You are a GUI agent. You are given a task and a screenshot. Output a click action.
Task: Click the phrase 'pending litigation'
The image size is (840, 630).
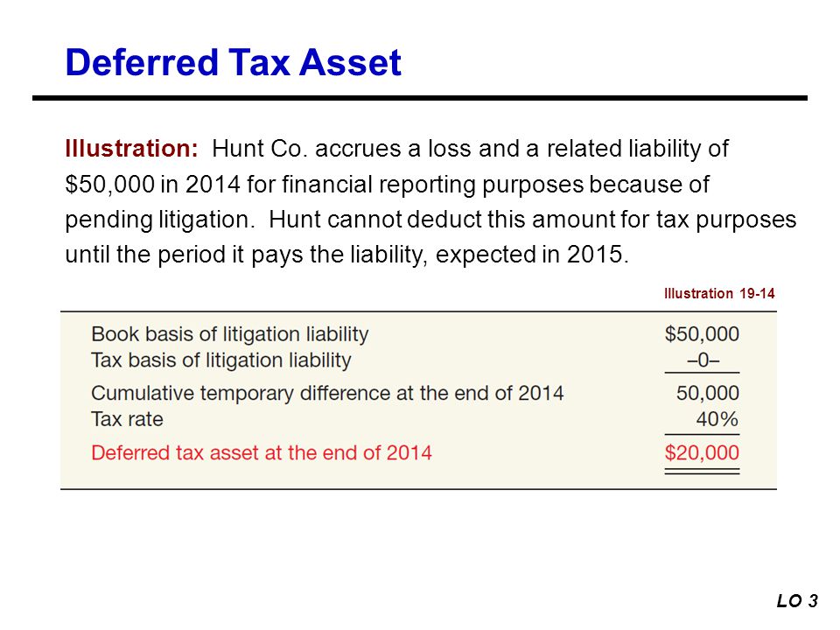pos(159,220)
